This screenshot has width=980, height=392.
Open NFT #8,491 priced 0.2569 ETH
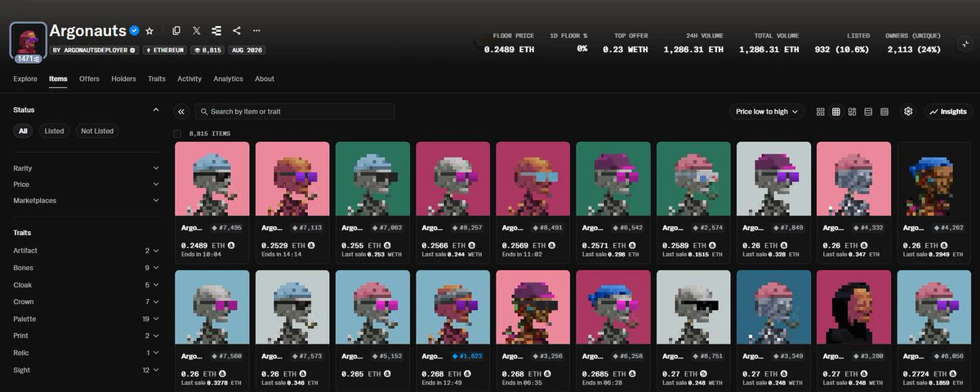click(533, 202)
